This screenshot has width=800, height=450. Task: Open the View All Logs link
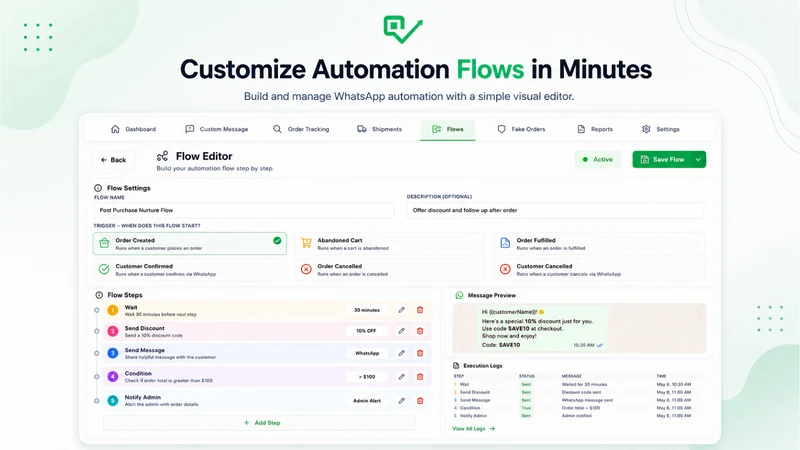pos(473,429)
